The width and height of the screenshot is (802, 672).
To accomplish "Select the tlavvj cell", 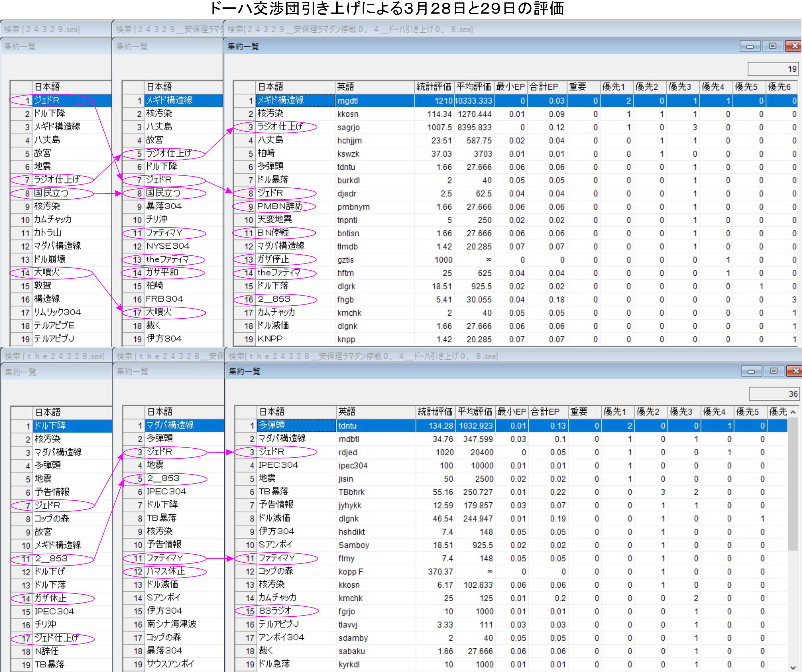I will click(x=376, y=625).
